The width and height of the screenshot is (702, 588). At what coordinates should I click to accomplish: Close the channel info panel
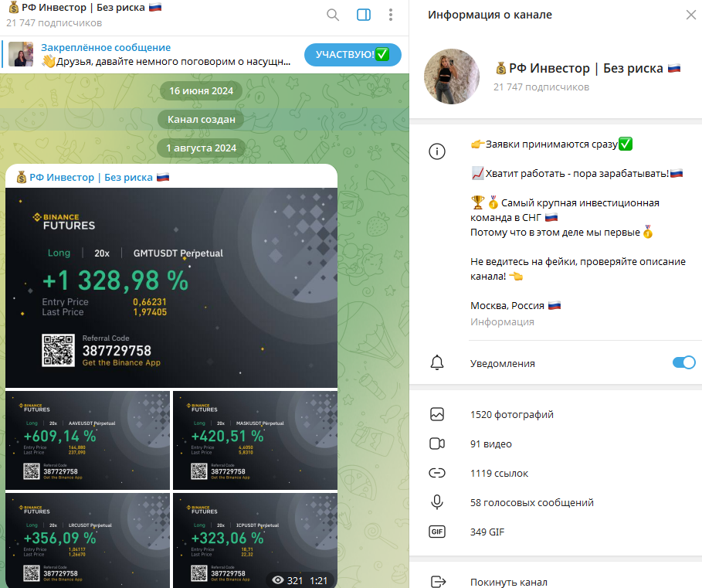[691, 15]
